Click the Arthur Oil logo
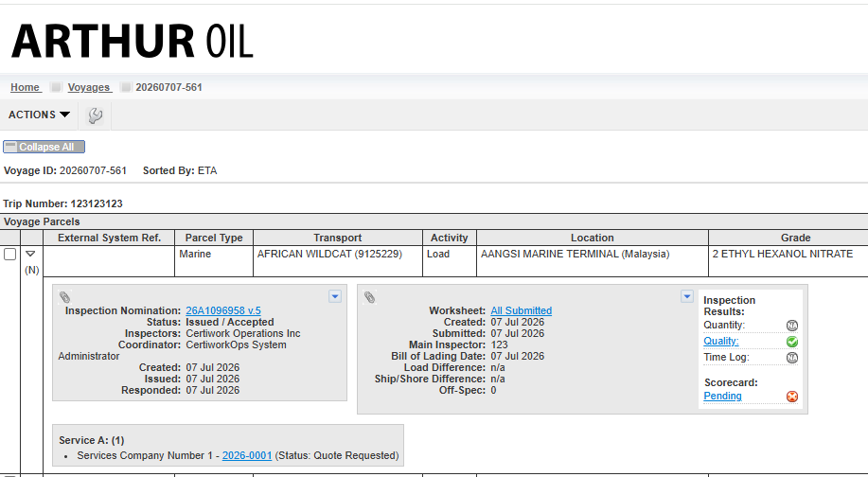Viewport: 868px width, 477px height. point(133,41)
